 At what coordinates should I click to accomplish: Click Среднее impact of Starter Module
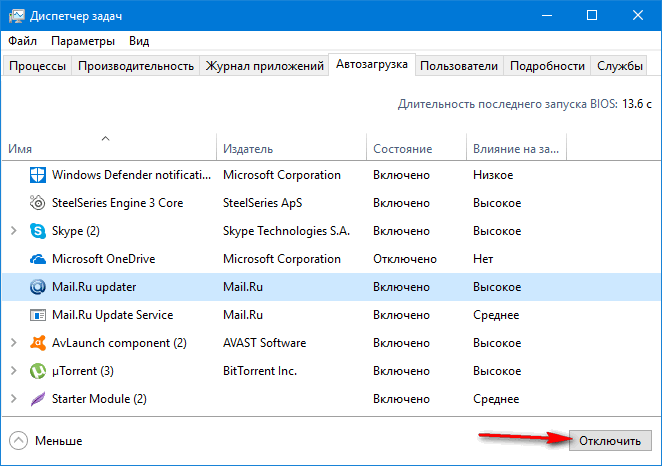(x=496, y=399)
